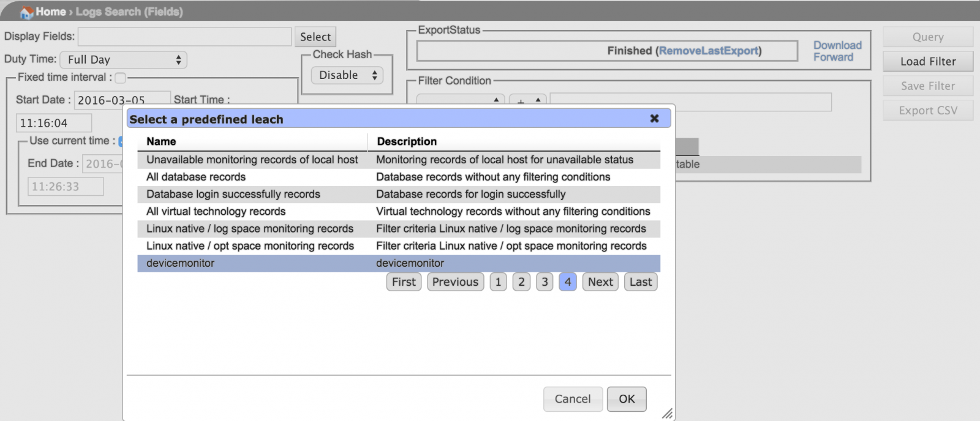Toggle the Fixed time interval checkbox
The width and height of the screenshot is (980, 421).
click(121, 78)
